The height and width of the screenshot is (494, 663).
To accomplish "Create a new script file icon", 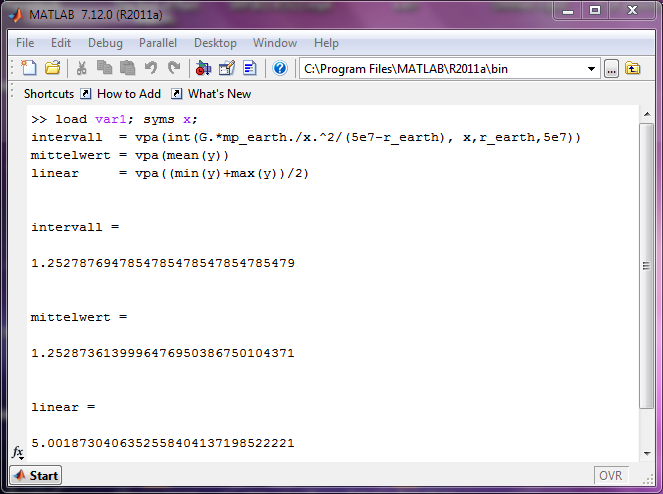I will point(29,68).
